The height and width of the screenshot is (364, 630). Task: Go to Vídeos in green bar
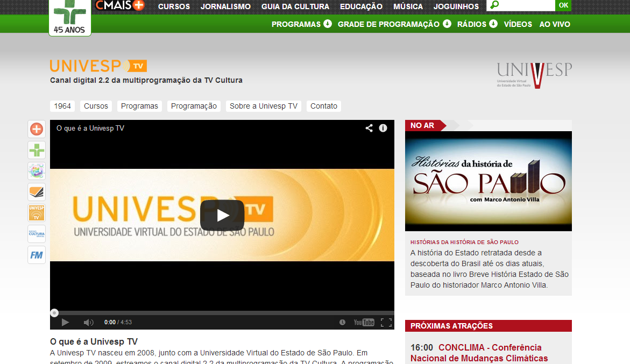(518, 24)
